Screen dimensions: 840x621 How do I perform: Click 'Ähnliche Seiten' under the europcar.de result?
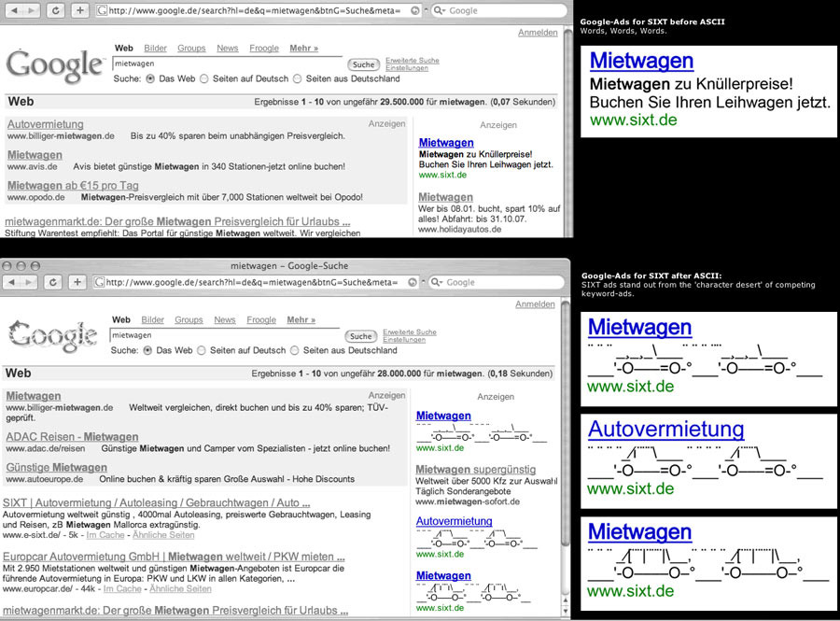click(x=180, y=588)
